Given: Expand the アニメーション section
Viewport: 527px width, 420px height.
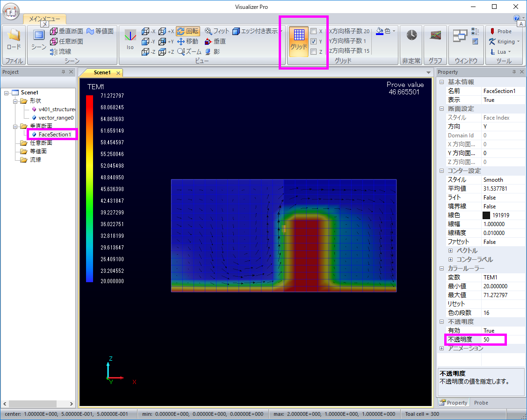Looking at the screenshot, I should click(442, 349).
